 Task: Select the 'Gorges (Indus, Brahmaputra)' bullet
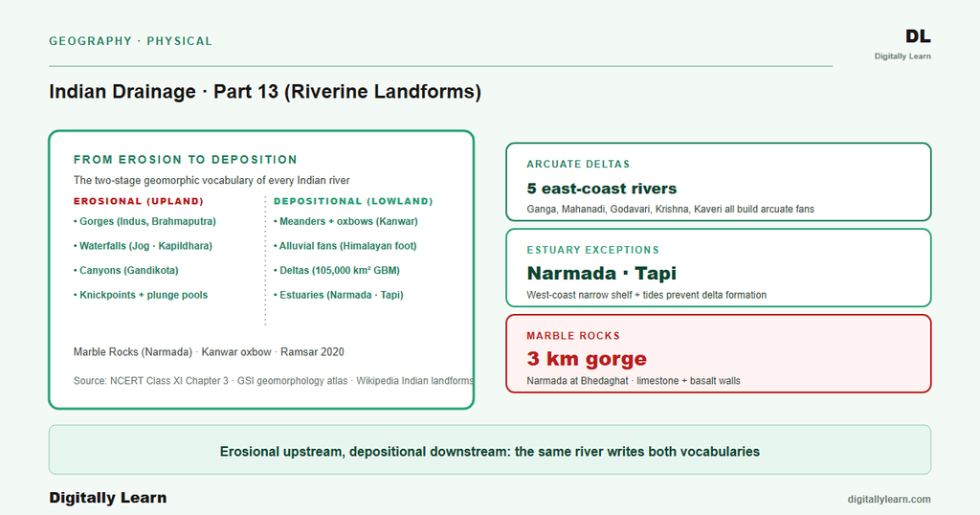[145, 221]
